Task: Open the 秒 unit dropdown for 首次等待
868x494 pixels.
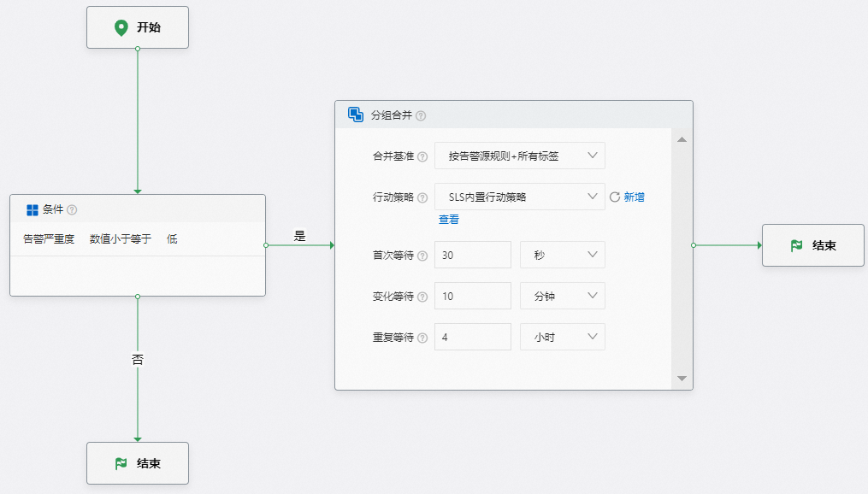Action: [x=562, y=254]
